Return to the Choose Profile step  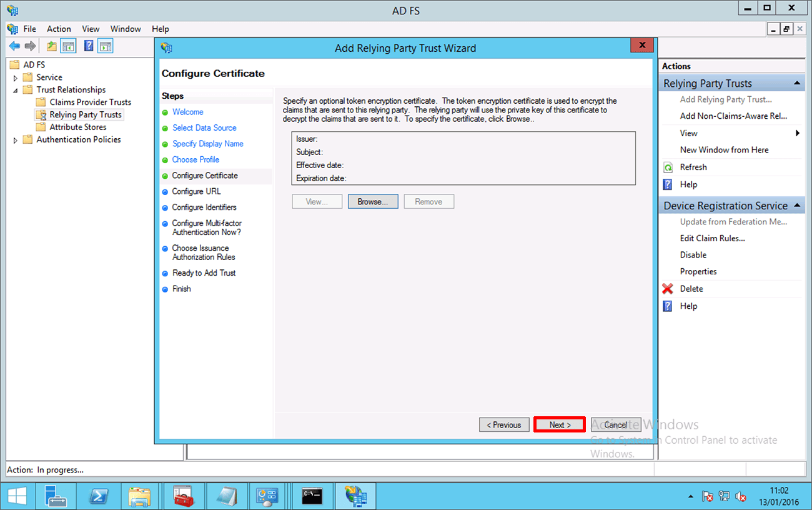pos(196,160)
